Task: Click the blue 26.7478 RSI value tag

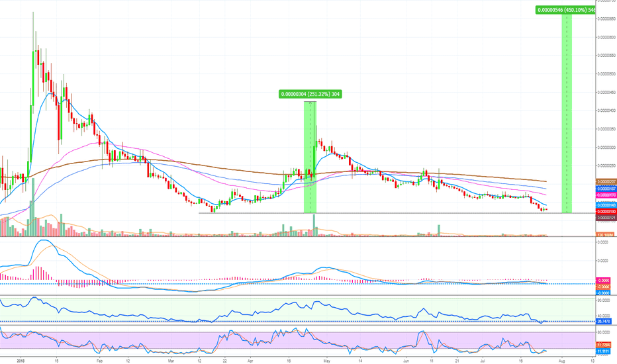Action: (604, 322)
